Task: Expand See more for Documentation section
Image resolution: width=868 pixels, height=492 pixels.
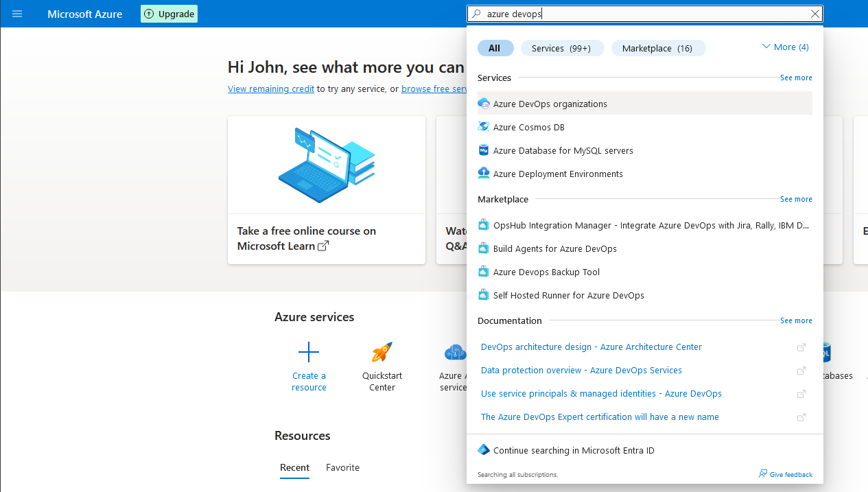Action: coord(796,320)
